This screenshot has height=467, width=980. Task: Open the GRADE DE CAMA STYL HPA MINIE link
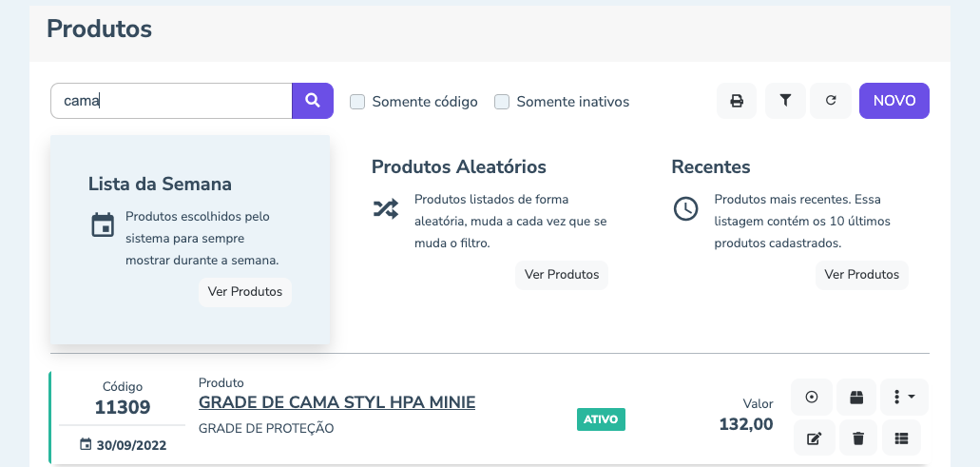pos(336,402)
